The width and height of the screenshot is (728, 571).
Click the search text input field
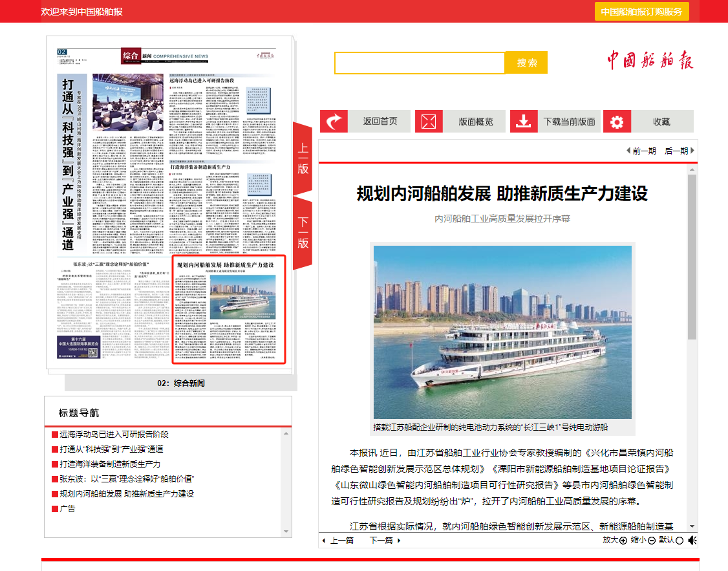click(x=419, y=63)
